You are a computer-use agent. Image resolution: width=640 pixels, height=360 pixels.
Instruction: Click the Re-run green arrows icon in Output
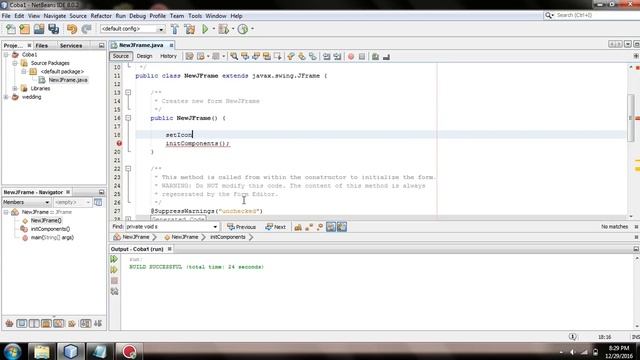point(114,259)
